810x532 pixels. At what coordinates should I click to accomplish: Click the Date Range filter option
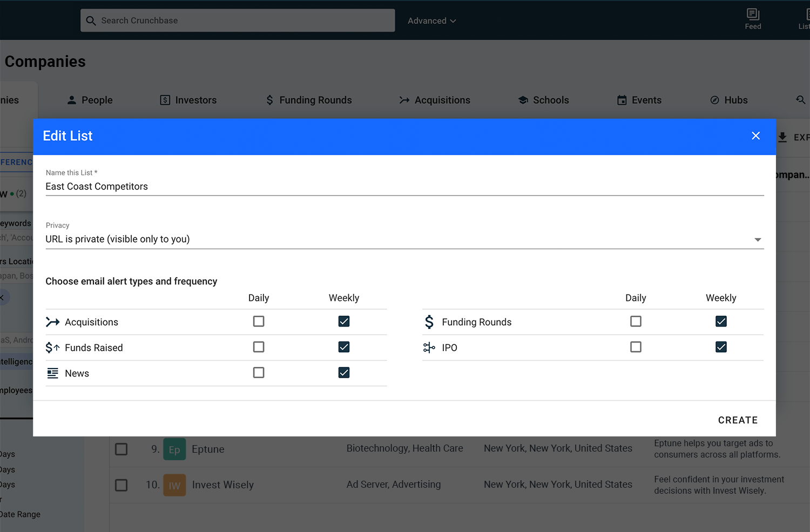point(21,514)
